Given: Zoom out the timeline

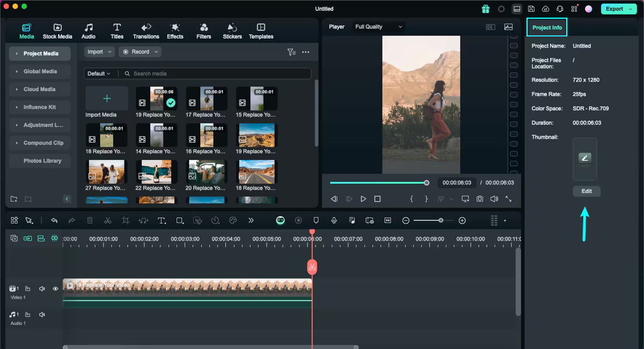Looking at the screenshot, I should [406, 220].
